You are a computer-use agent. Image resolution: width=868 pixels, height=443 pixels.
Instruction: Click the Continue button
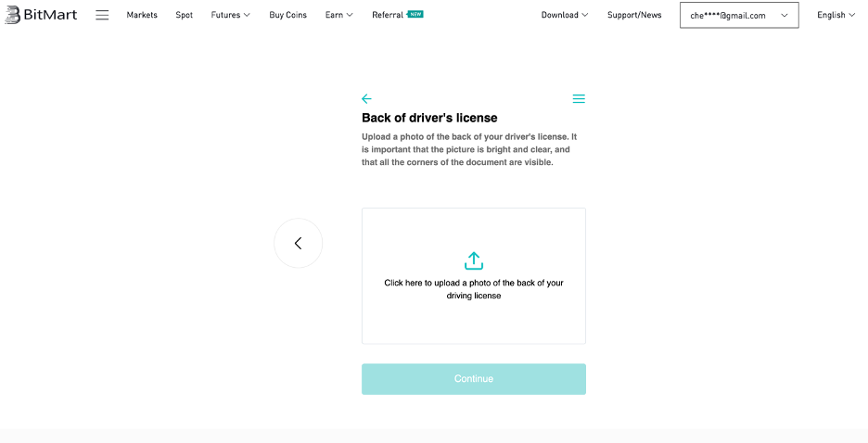click(x=474, y=379)
